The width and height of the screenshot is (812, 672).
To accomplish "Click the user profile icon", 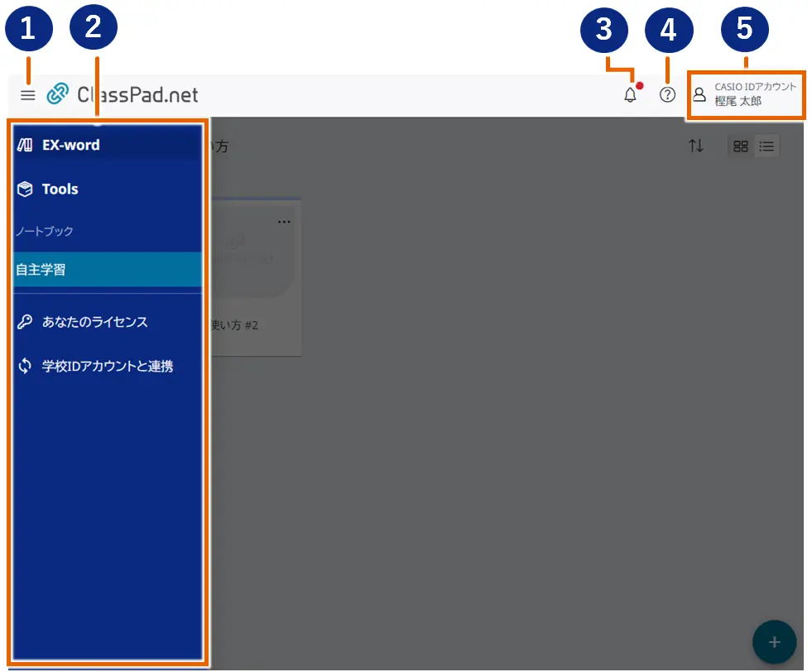I will [x=699, y=95].
